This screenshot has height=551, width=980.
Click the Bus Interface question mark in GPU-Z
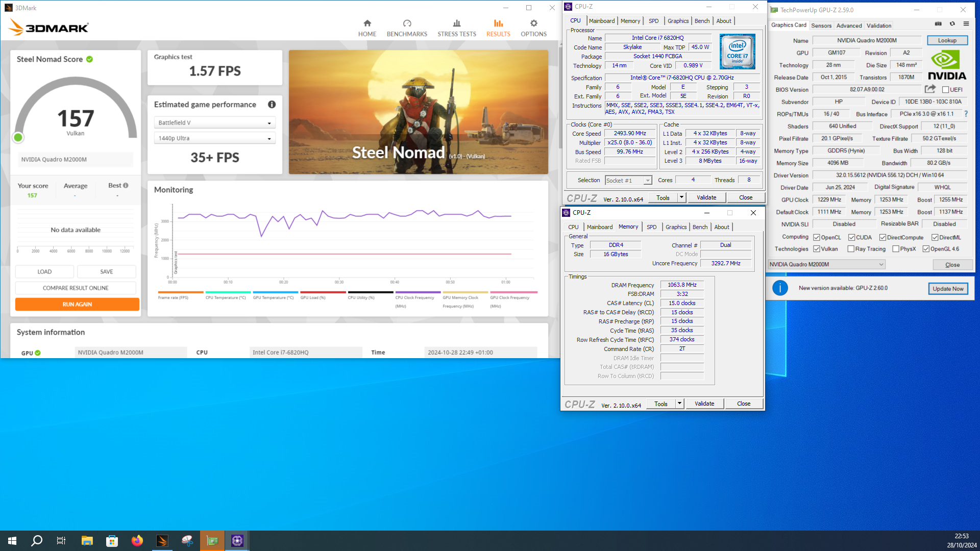click(x=966, y=114)
